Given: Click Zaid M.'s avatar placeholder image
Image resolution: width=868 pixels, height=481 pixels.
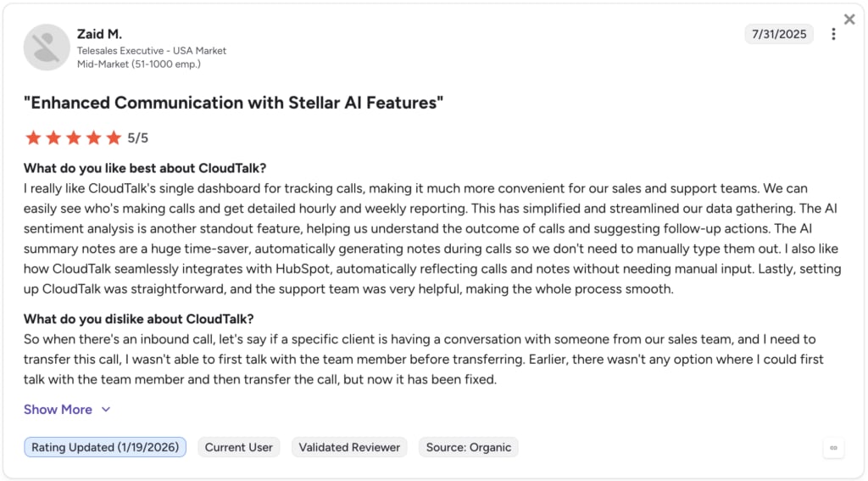Looking at the screenshot, I should [x=47, y=48].
